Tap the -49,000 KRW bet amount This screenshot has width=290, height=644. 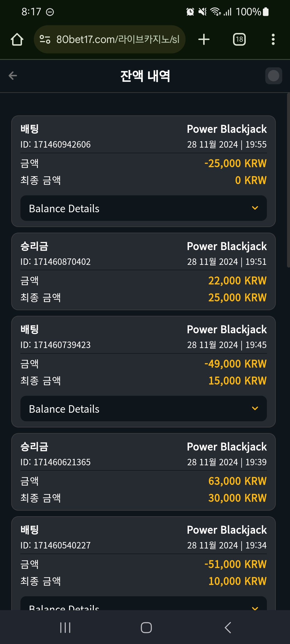tap(235, 364)
